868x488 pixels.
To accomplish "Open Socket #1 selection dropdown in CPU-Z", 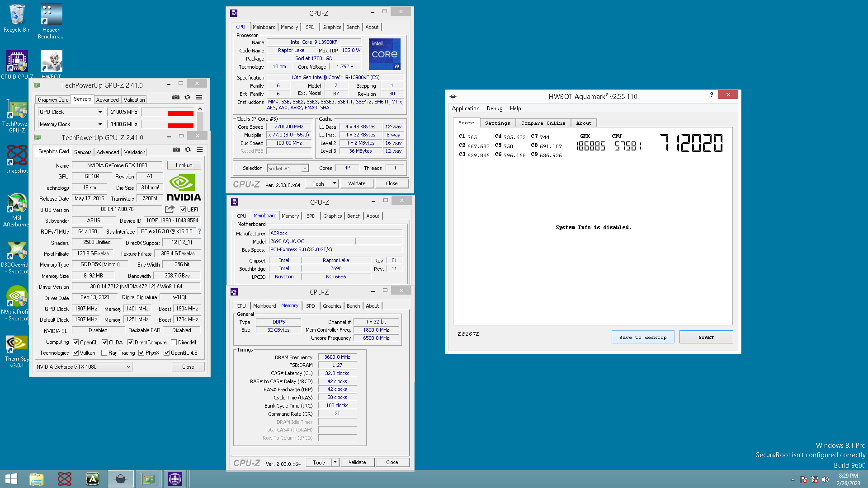I will coord(288,169).
